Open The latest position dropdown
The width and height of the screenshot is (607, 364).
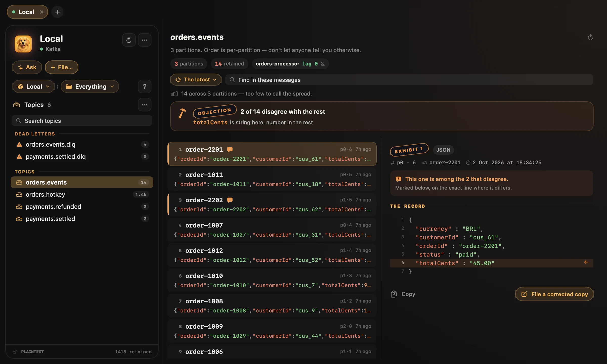click(196, 80)
